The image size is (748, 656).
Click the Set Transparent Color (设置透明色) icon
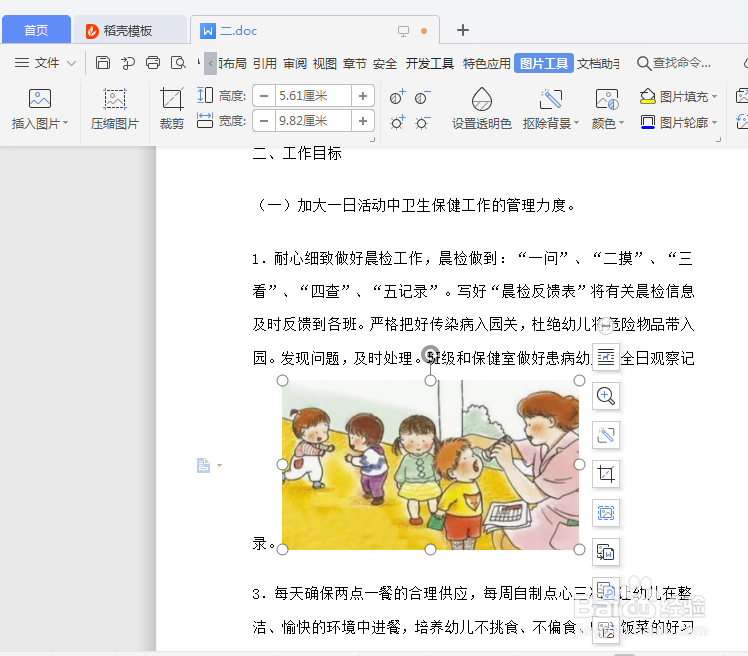click(482, 99)
